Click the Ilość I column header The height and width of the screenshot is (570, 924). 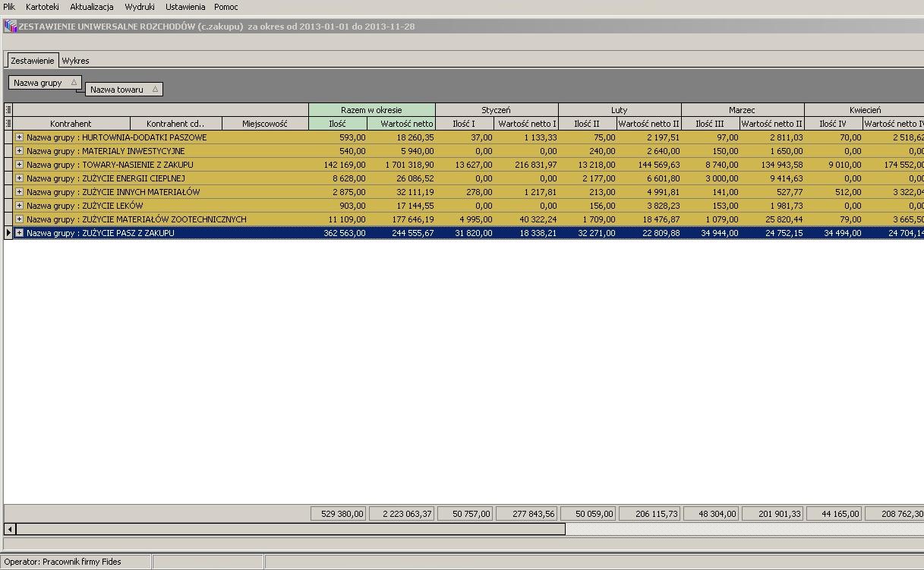[x=464, y=124]
